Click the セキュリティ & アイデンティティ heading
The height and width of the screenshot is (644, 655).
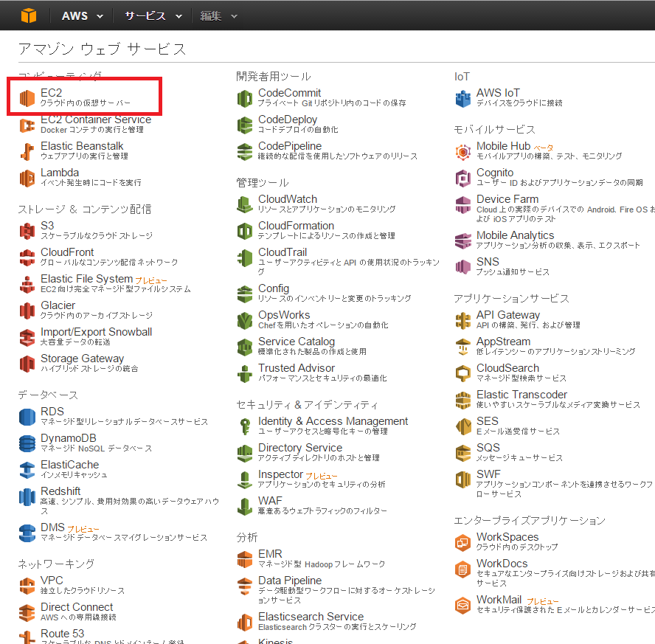(308, 405)
